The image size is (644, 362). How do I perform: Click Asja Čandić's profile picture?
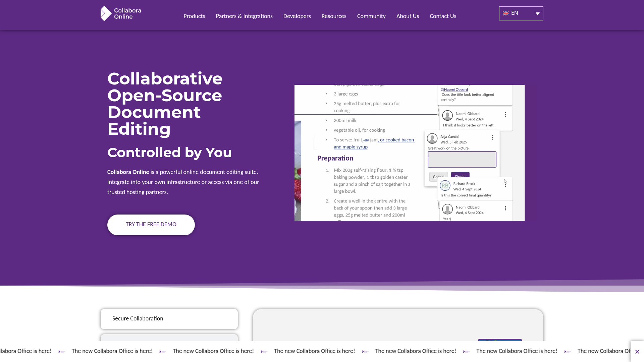432,138
